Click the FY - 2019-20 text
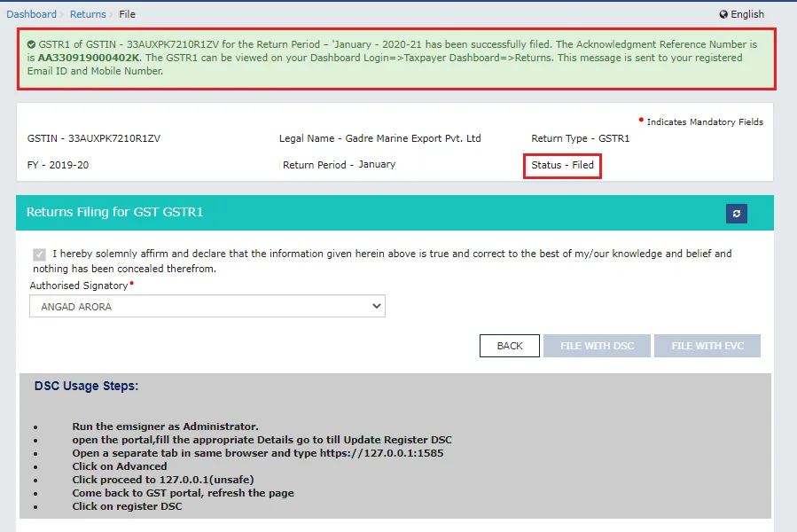797x532 pixels. [x=58, y=165]
